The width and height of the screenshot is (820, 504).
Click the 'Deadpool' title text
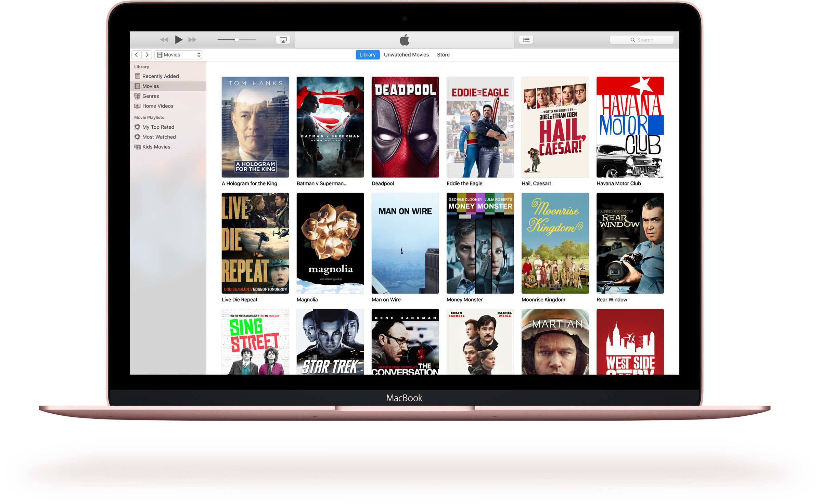click(383, 183)
